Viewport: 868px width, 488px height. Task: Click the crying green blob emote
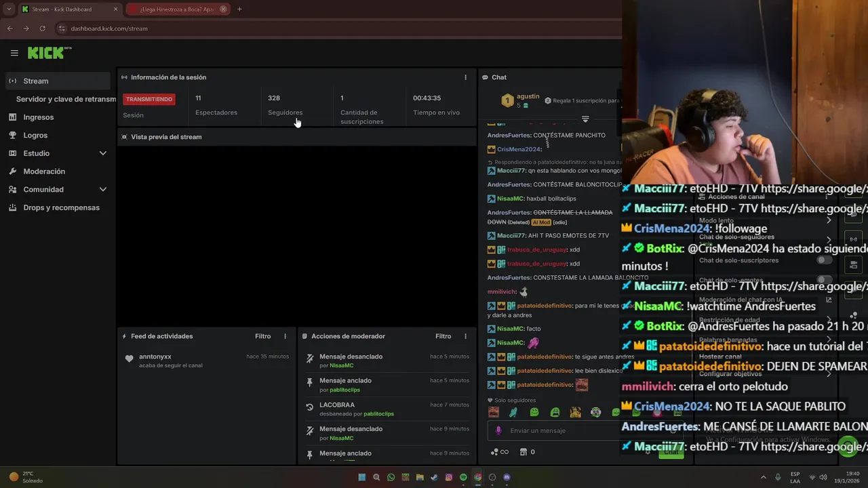[555, 412]
